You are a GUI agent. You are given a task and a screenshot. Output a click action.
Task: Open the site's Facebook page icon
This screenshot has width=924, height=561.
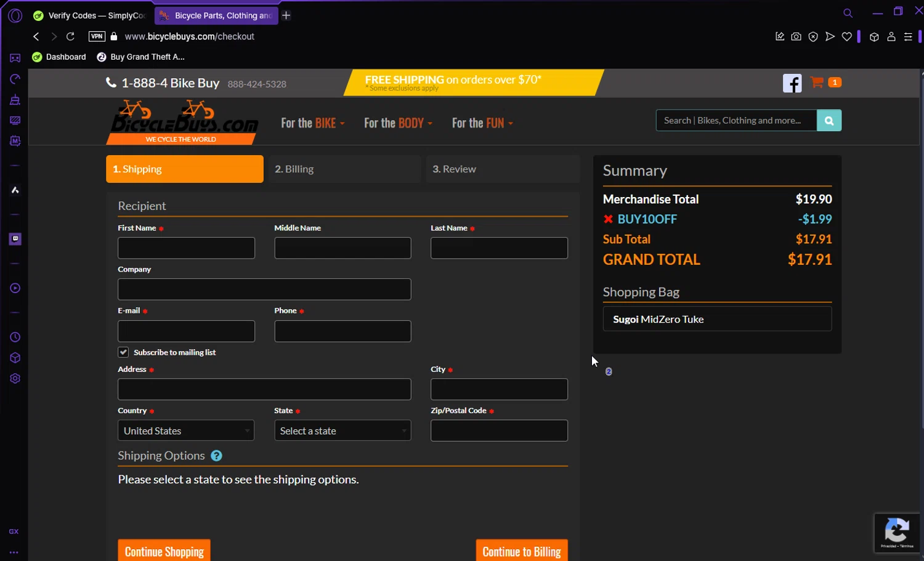coord(792,83)
